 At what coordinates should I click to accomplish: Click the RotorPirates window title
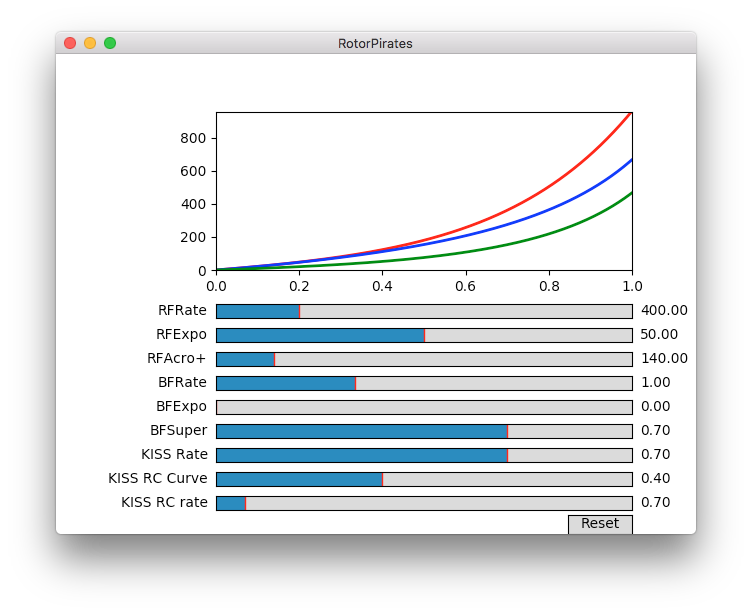tap(375, 44)
